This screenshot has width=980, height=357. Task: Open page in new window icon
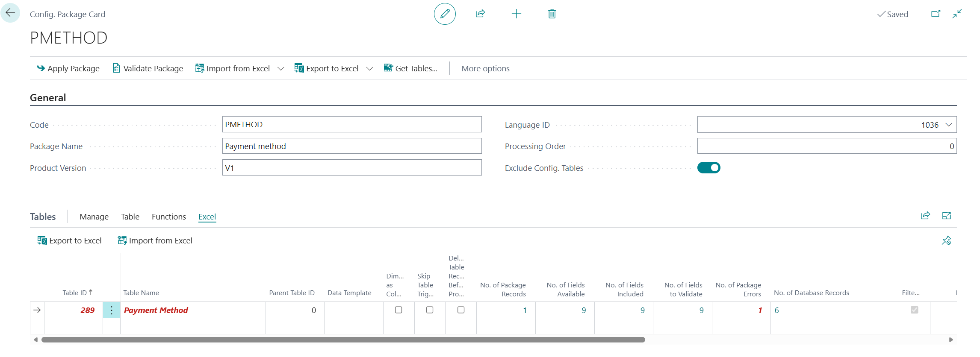pos(936,14)
